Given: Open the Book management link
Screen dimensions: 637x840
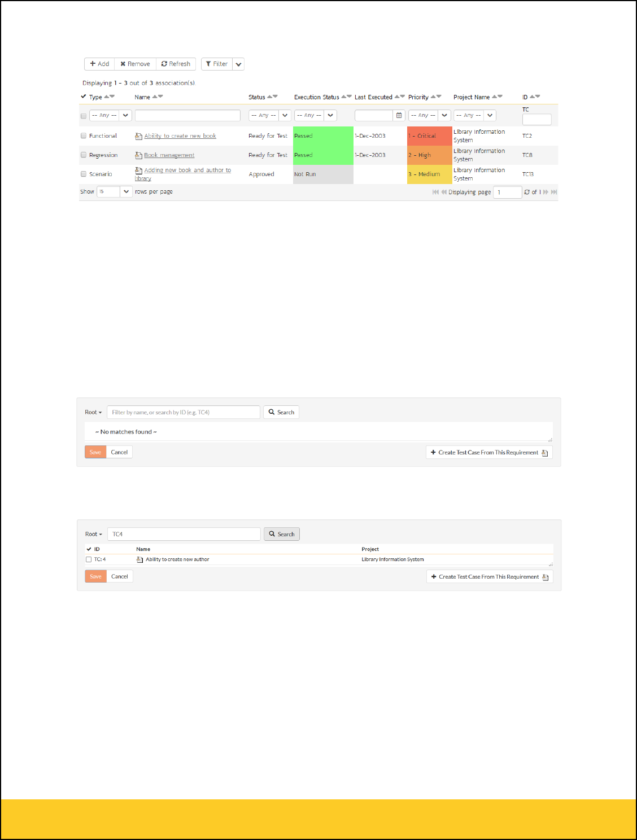Looking at the screenshot, I should pyautogui.click(x=169, y=155).
